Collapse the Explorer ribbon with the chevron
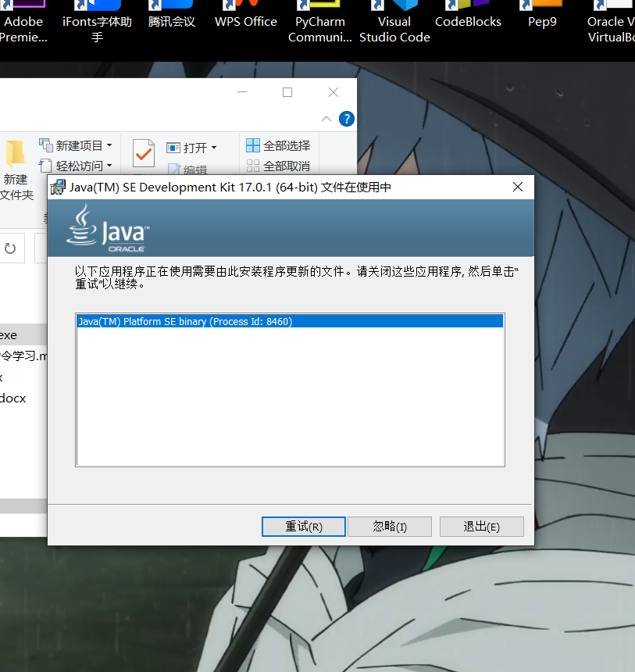 pyautogui.click(x=326, y=119)
